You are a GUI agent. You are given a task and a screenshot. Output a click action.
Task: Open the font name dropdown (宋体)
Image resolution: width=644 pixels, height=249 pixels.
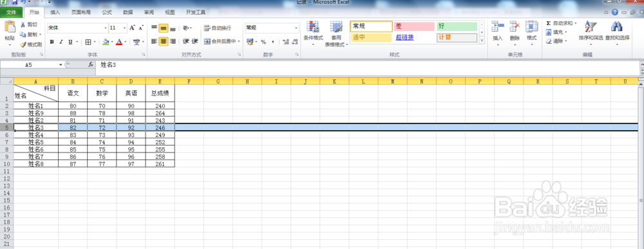[x=105, y=28]
